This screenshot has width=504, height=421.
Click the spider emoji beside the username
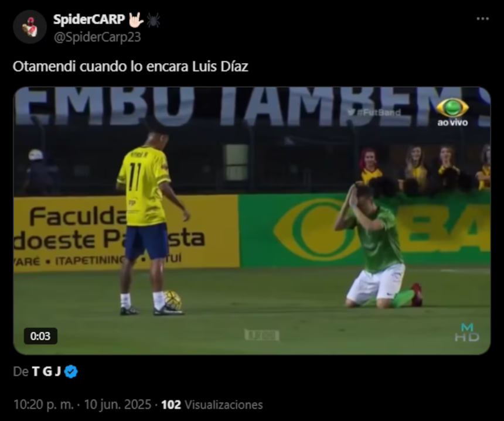(154, 20)
